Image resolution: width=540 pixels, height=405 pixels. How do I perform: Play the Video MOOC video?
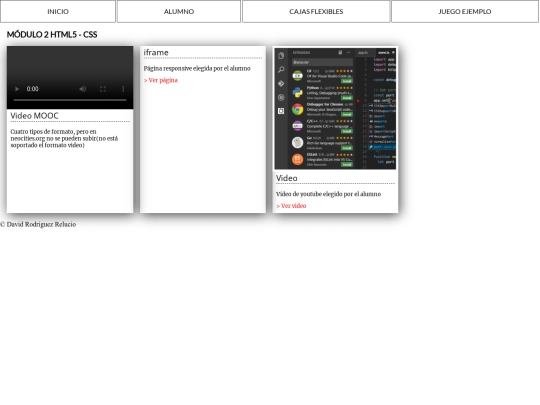[17, 89]
